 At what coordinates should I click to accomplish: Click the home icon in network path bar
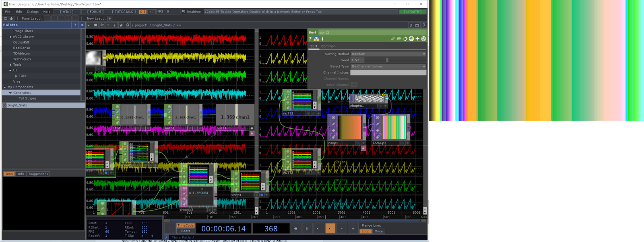pos(128,25)
